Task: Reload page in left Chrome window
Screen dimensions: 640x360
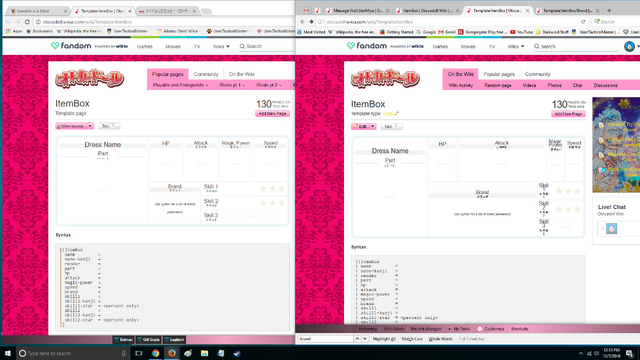Action: click(27, 22)
